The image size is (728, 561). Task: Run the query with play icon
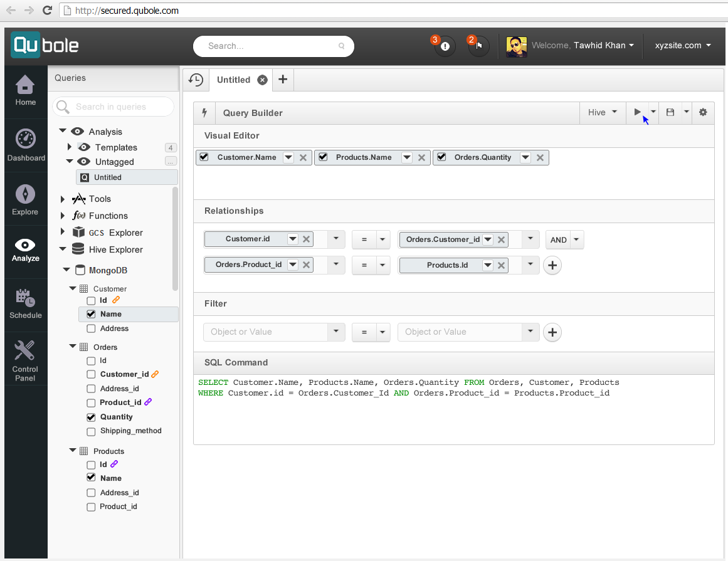(637, 112)
